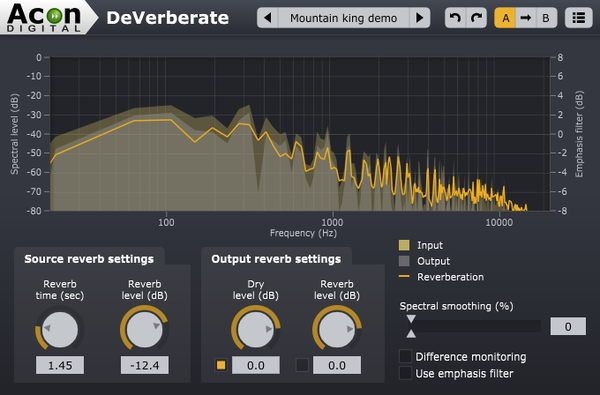Click the Dry level (dB) label
The image size is (600, 395).
256,290
